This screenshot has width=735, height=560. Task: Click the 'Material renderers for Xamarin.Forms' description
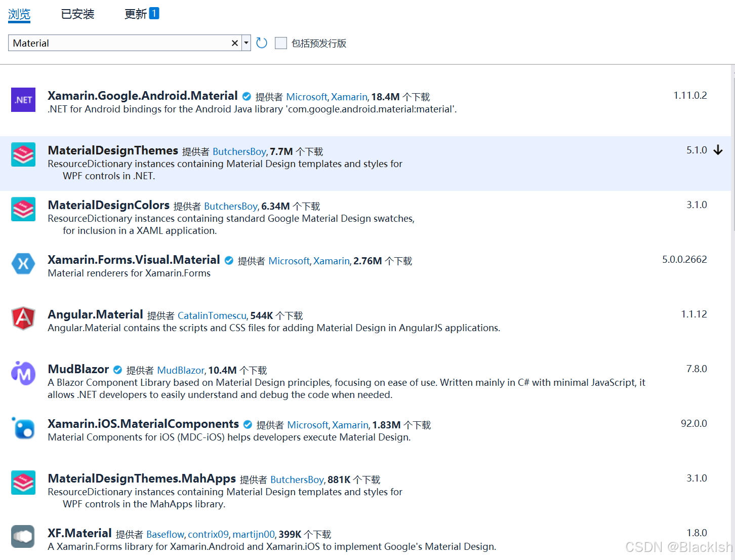click(x=129, y=273)
